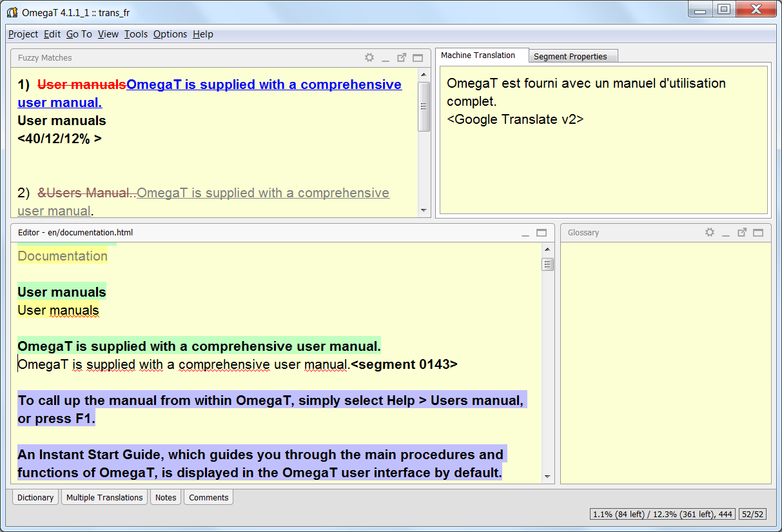Undock the Fuzzy Matches pane
Screen dimensions: 782x532
pos(402,57)
